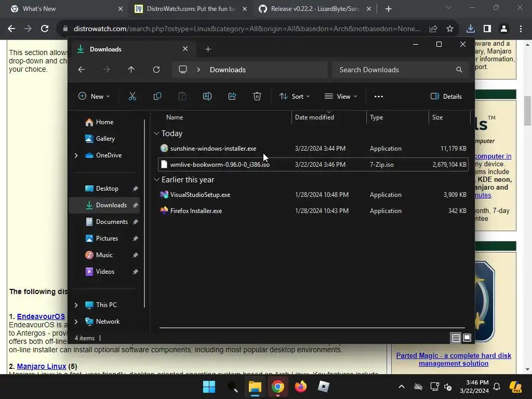Select Home in the navigation pane
The height and width of the screenshot is (399, 532).
point(104,122)
